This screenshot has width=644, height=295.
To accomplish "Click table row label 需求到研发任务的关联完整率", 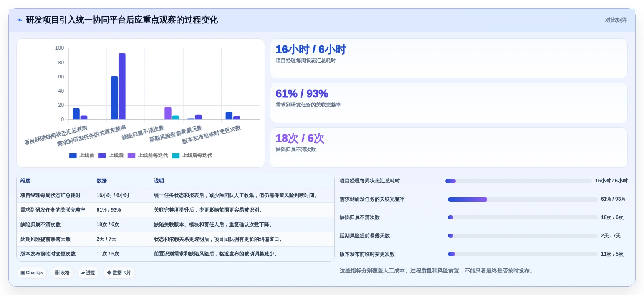I will (x=53, y=210).
